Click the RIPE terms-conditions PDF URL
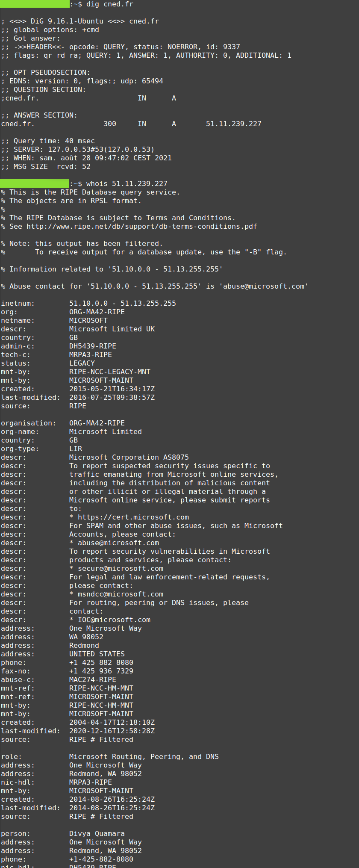Image resolution: width=359 pixels, height=868 pixels. pos(142,227)
